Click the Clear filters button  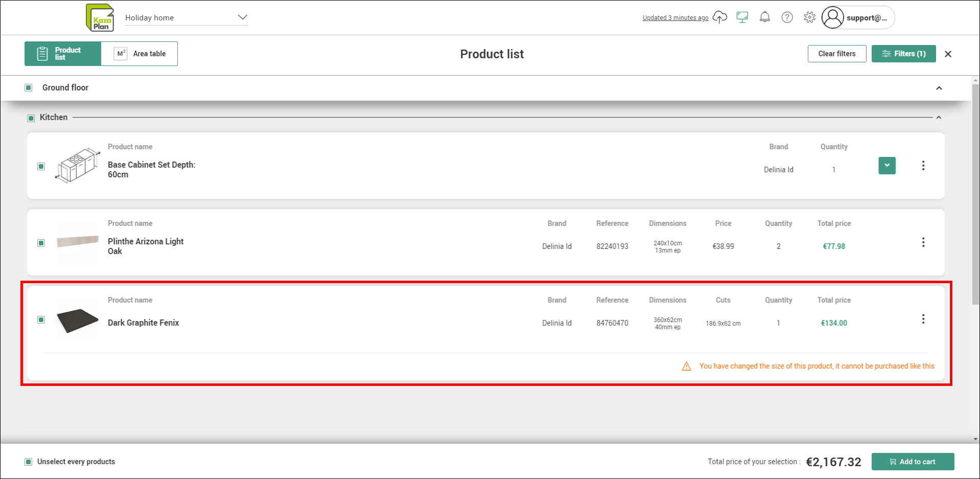[837, 54]
